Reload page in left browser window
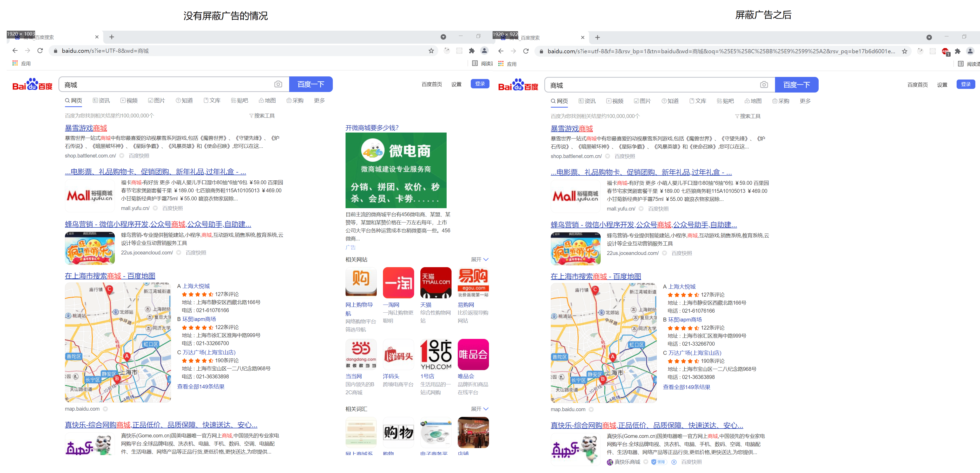The height and width of the screenshot is (473, 980). tap(40, 51)
